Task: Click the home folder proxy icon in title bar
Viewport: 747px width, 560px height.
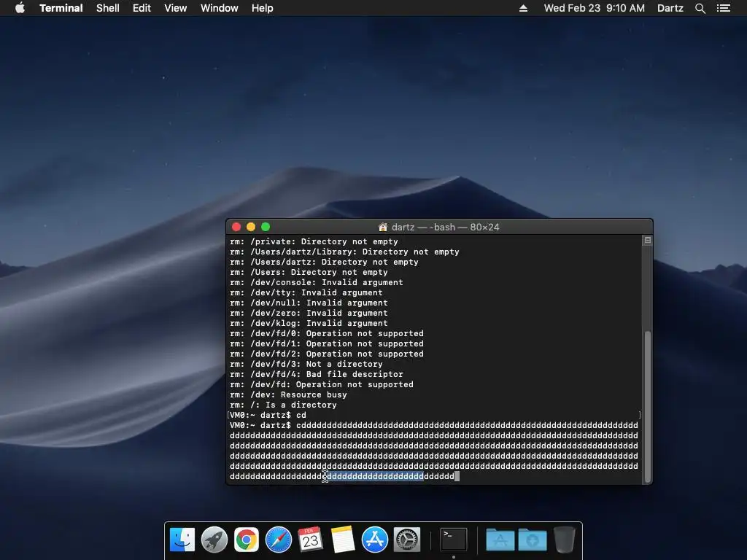Action: pyautogui.click(x=382, y=227)
